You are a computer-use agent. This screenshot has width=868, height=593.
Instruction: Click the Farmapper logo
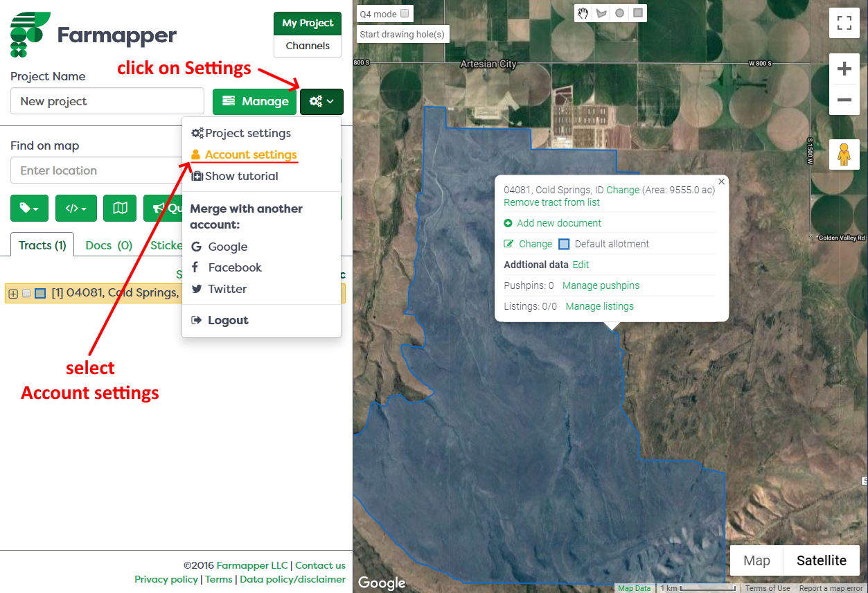point(94,35)
